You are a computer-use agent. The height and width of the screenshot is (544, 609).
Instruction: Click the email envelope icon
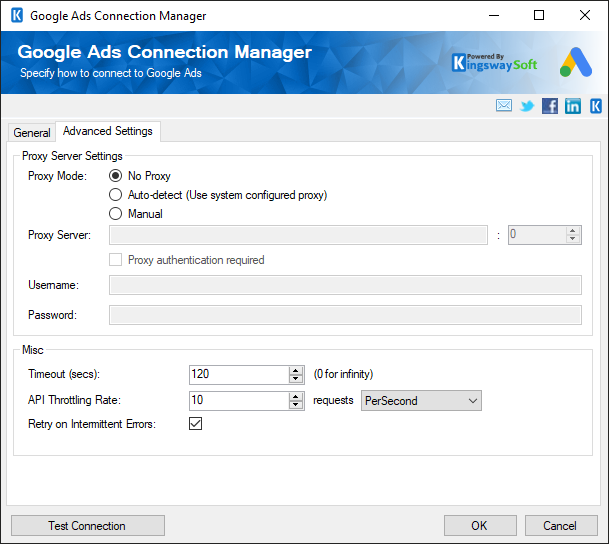click(504, 106)
